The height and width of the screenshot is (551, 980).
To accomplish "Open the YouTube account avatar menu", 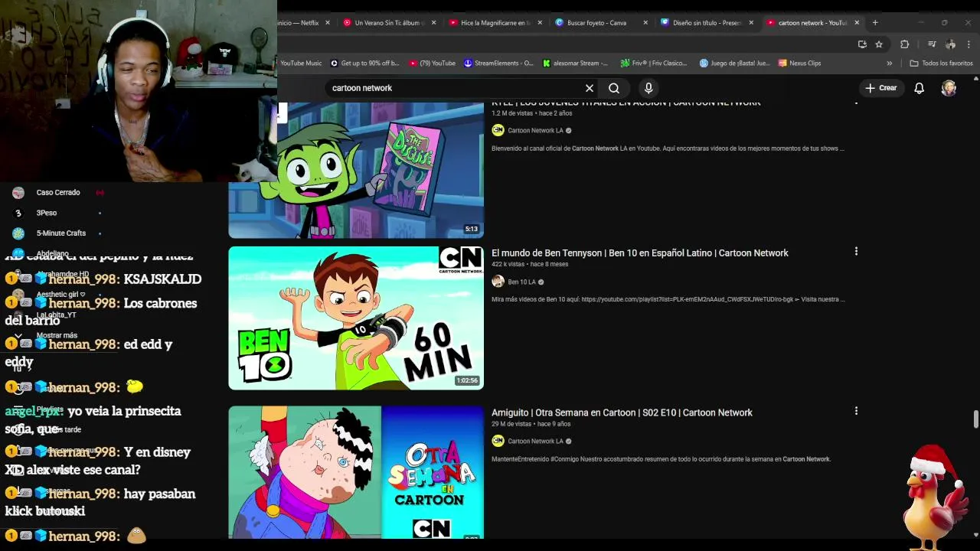I will click(x=949, y=88).
